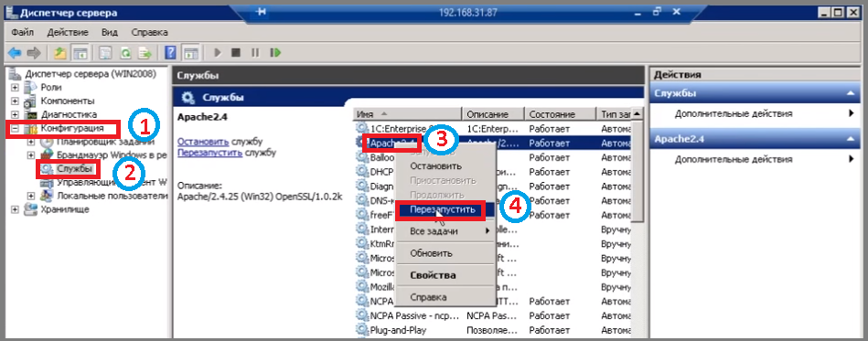This screenshot has height=341, width=868.
Task: Sort services by the Состояние column header
Action: [560, 114]
